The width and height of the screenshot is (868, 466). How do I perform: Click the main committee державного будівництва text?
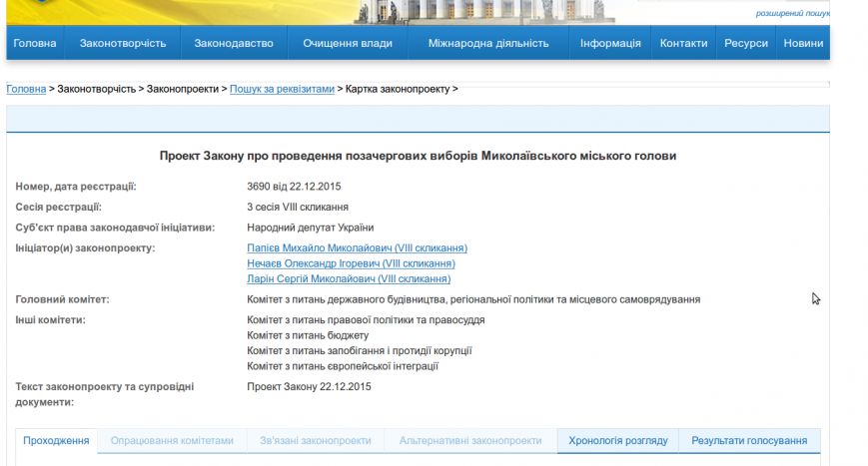[x=473, y=299]
